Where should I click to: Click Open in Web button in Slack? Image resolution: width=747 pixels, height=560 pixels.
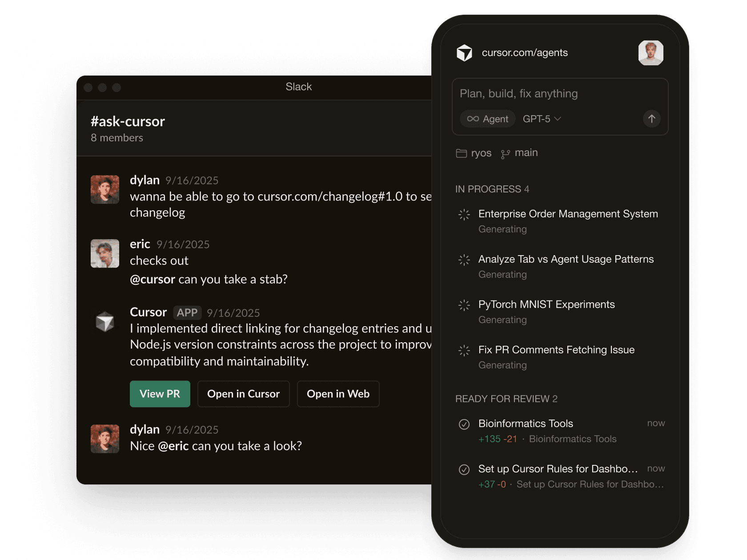coord(338,394)
